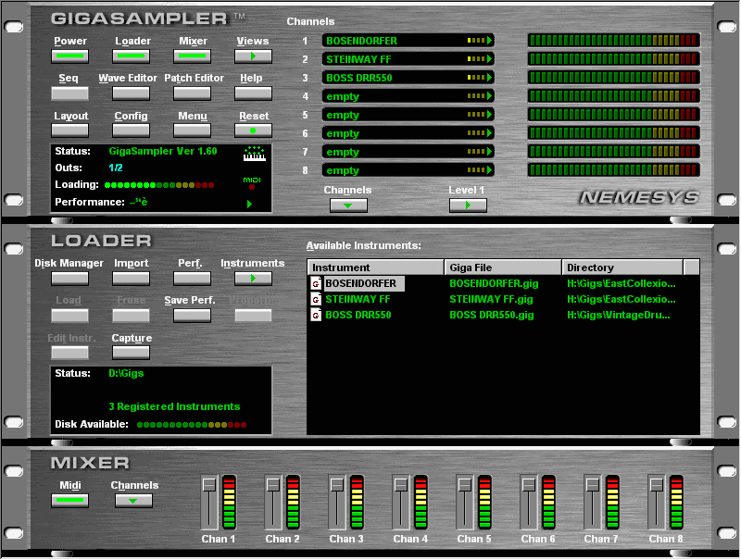This screenshot has height=560, width=741.
Task: Click the STEINWAY FF instrument file icon
Action: (x=316, y=299)
